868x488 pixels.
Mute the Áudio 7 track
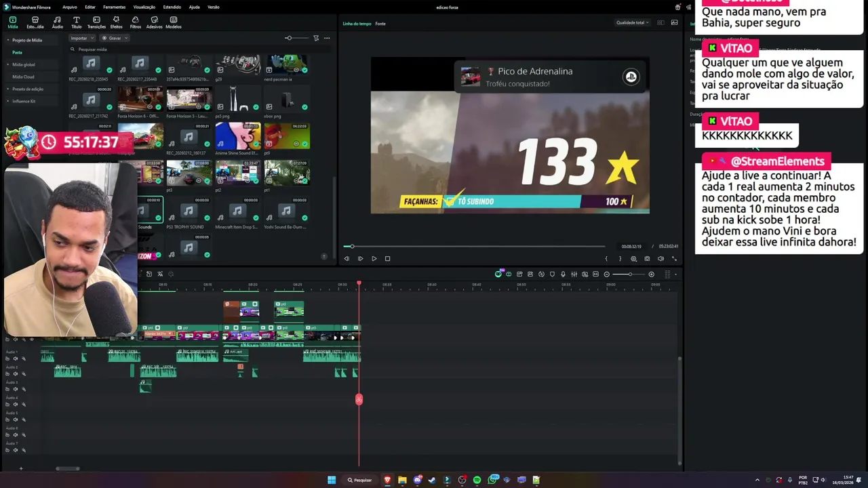16,450
